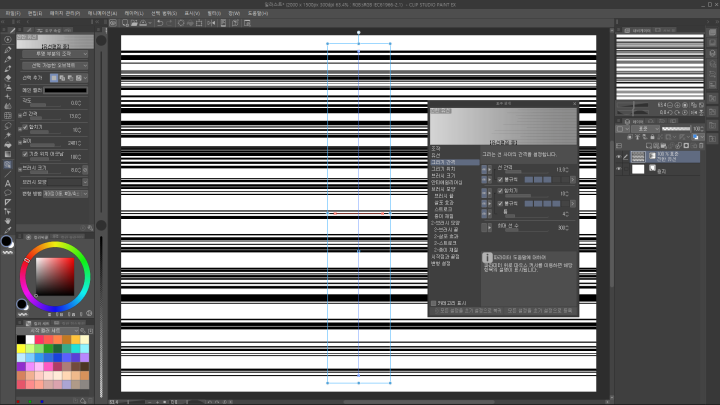
Task: Enable the 카테고리 표시 checkbox in the dialog
Action: pyautogui.click(x=434, y=301)
